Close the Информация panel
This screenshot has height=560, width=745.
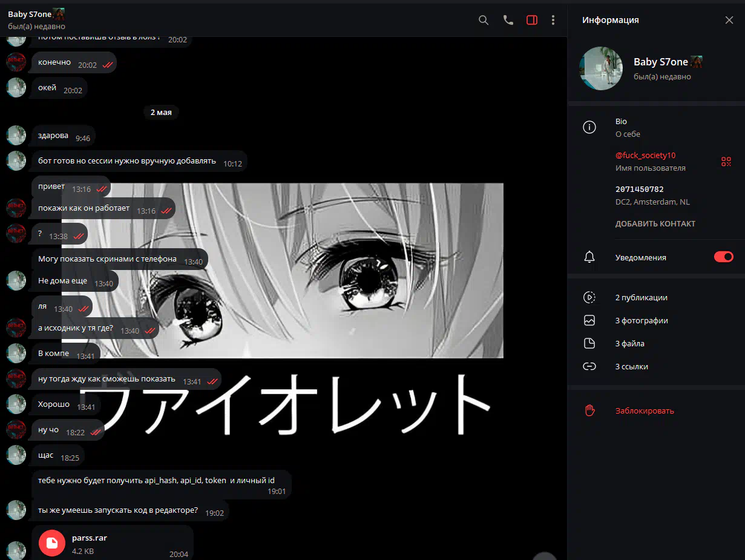[x=729, y=20]
